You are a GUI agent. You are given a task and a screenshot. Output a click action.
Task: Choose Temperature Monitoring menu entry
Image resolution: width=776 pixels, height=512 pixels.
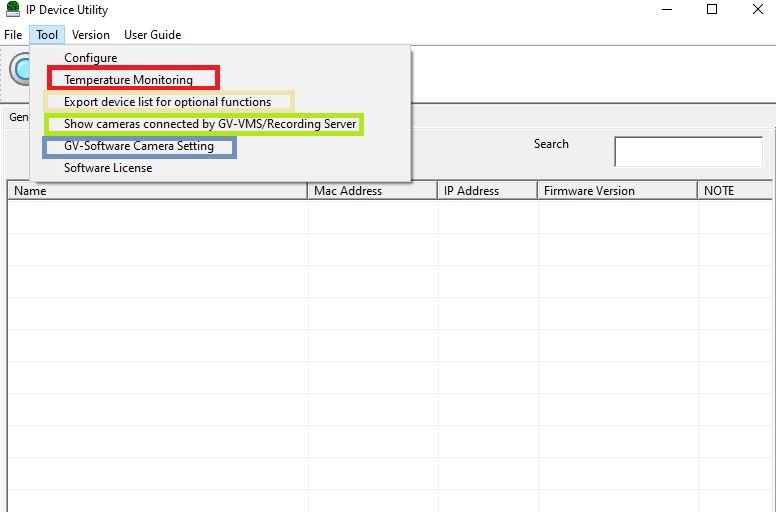220,80
